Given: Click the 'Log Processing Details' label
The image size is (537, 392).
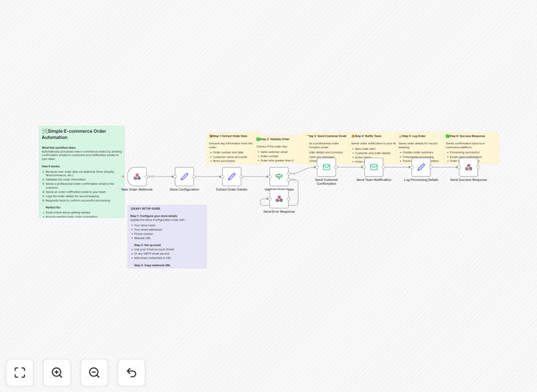Looking at the screenshot, I should (x=421, y=180).
